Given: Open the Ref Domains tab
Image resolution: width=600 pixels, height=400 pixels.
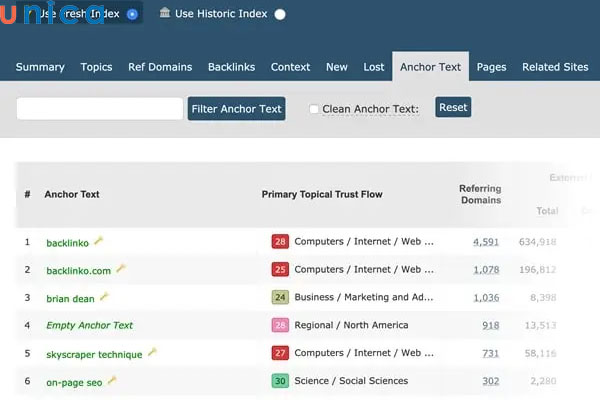Looking at the screenshot, I should [x=160, y=67].
